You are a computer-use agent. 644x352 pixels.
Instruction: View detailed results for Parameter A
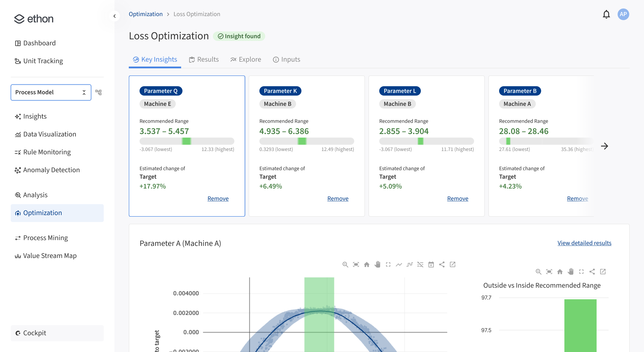[584, 243]
